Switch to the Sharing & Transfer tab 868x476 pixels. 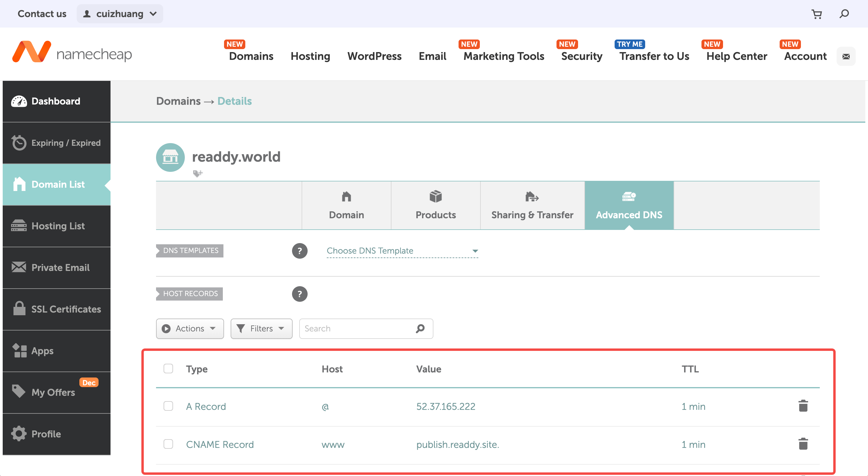(x=532, y=205)
